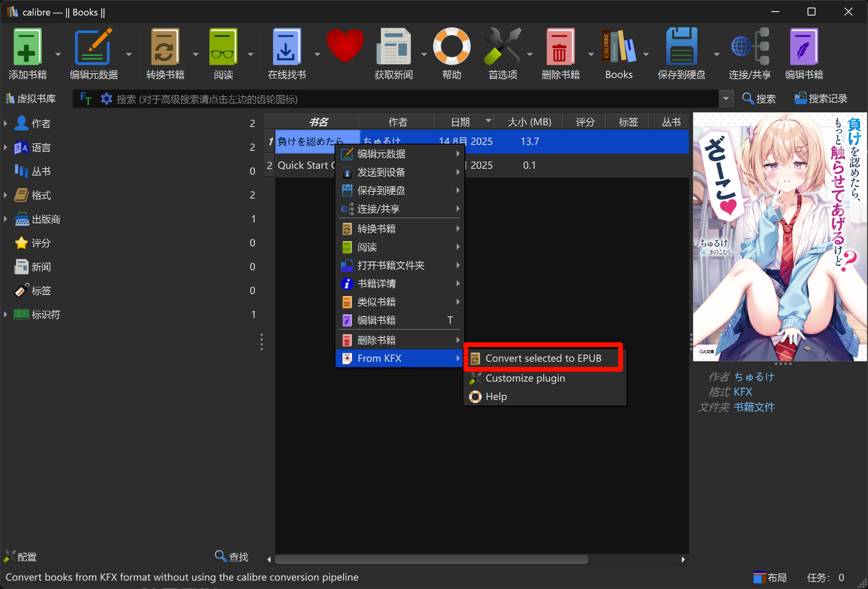Click the book cover thumbnail
The height and width of the screenshot is (589, 868).
[780, 237]
